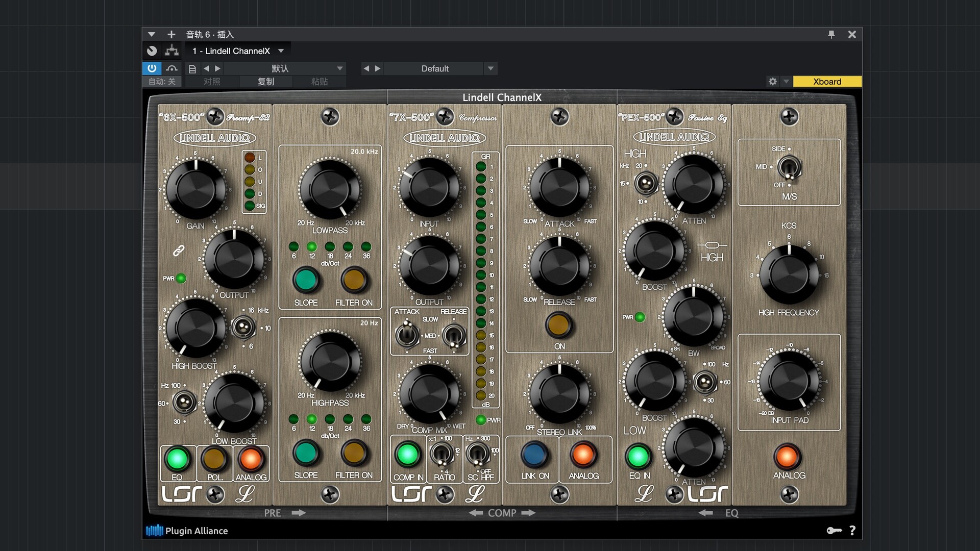Viewport: 980px width, 551px height.
Task: Adjust preamp GAIN knob
Action: [x=195, y=189]
